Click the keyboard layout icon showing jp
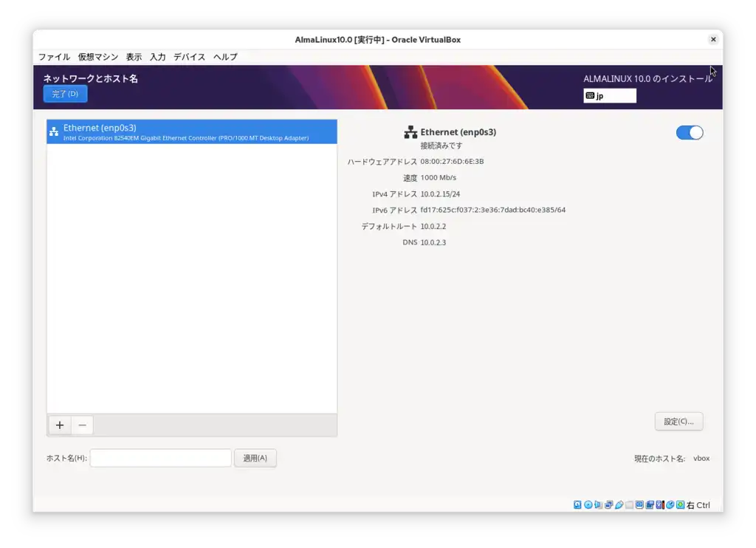 coord(610,95)
